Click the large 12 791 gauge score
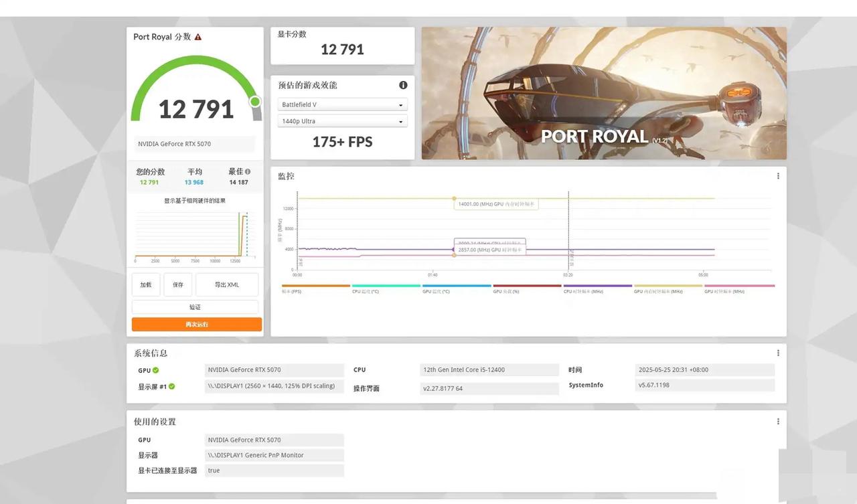Screen dimensions: 857x504 tap(196, 109)
